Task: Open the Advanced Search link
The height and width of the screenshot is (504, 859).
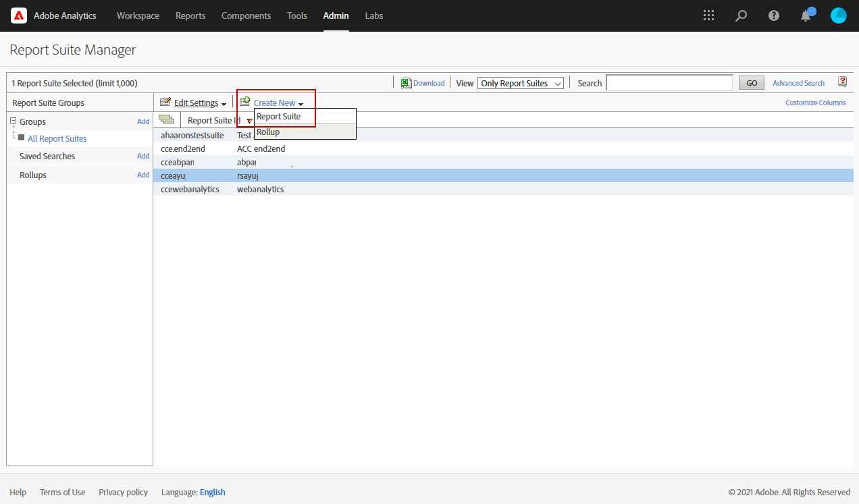Action: click(x=798, y=83)
